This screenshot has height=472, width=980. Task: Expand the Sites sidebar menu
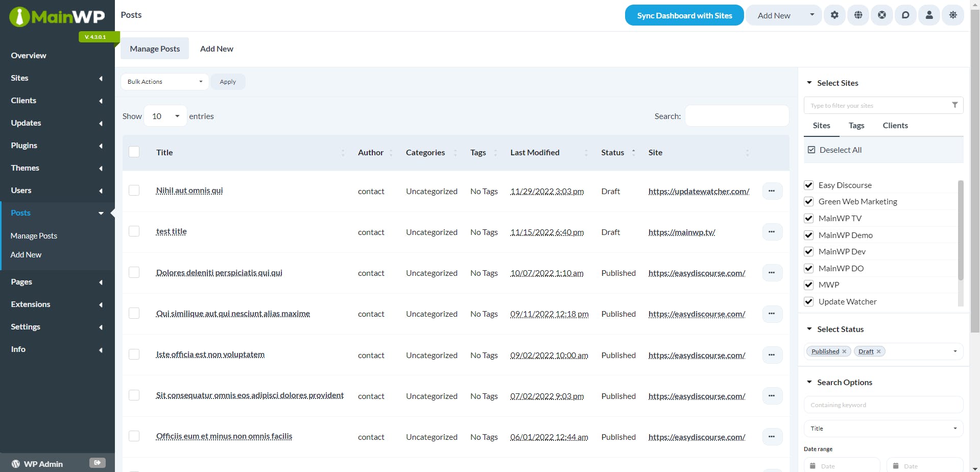57,78
